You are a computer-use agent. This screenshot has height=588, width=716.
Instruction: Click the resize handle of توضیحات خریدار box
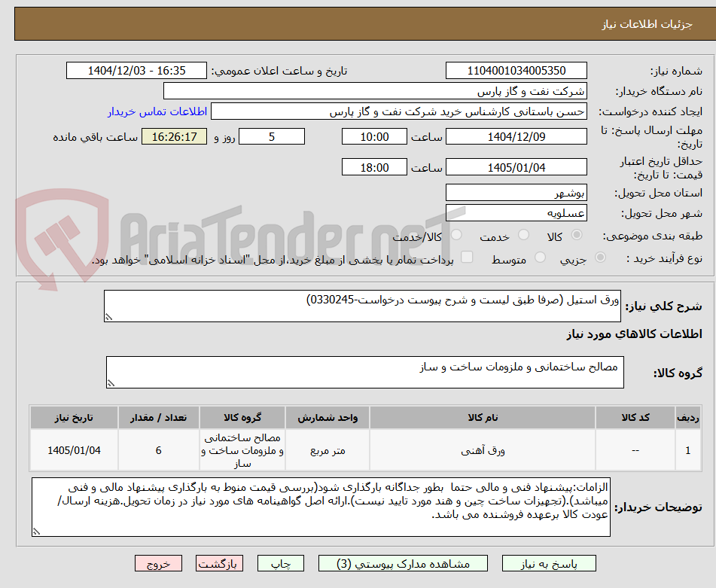tap(37, 532)
